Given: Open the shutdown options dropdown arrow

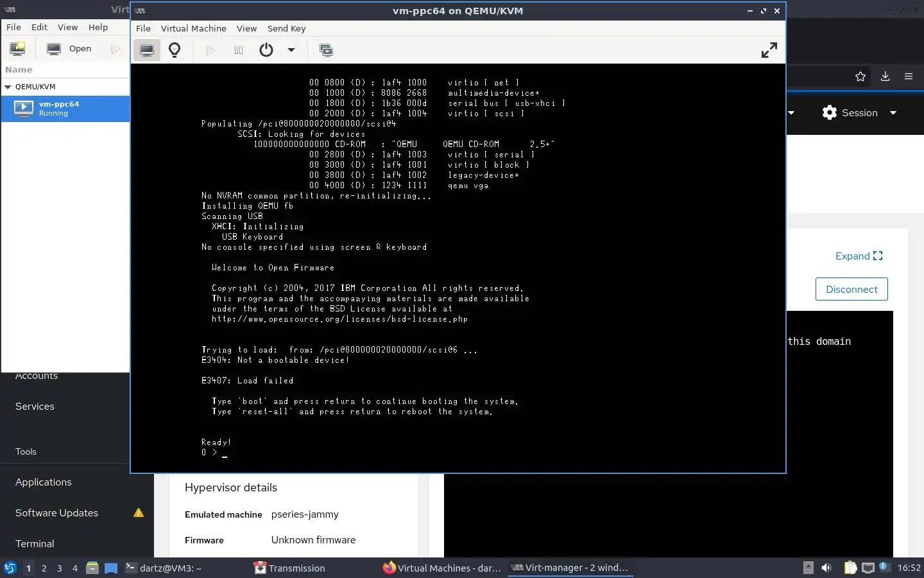Looking at the screenshot, I should [x=291, y=50].
